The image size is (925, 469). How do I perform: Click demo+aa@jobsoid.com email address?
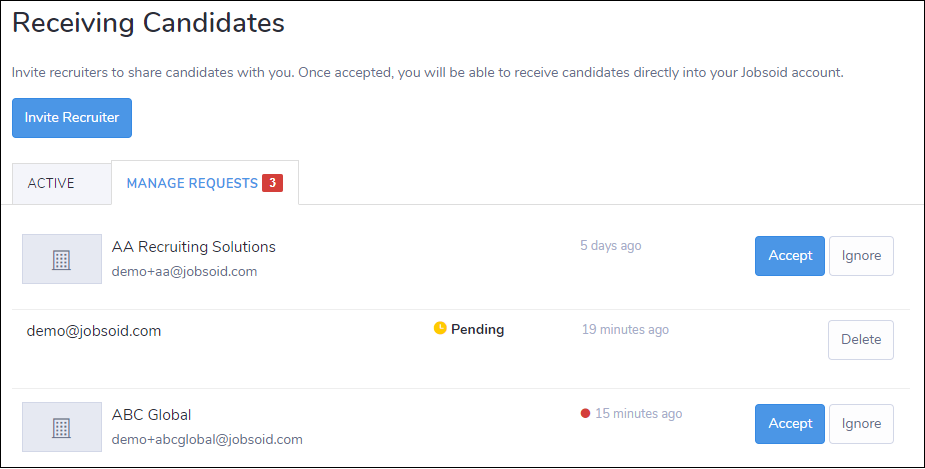(x=184, y=271)
